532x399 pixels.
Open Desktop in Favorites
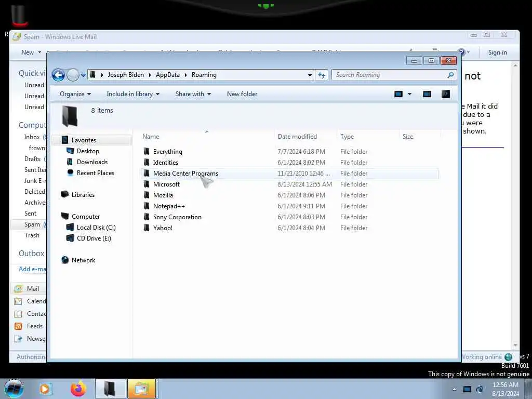pyautogui.click(x=88, y=151)
